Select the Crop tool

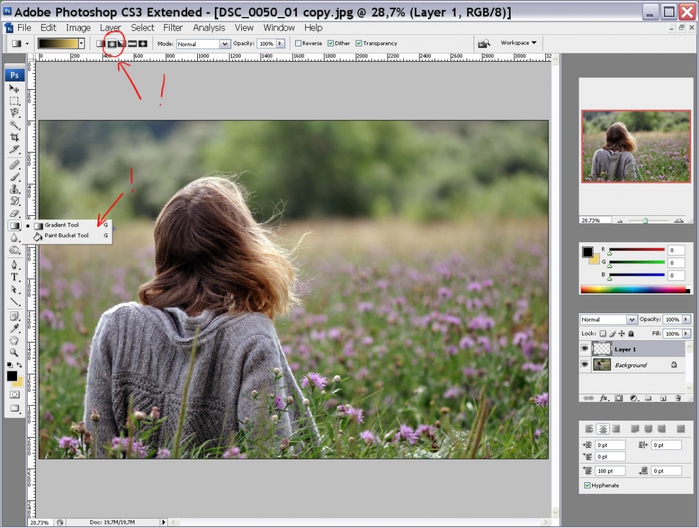tap(15, 138)
